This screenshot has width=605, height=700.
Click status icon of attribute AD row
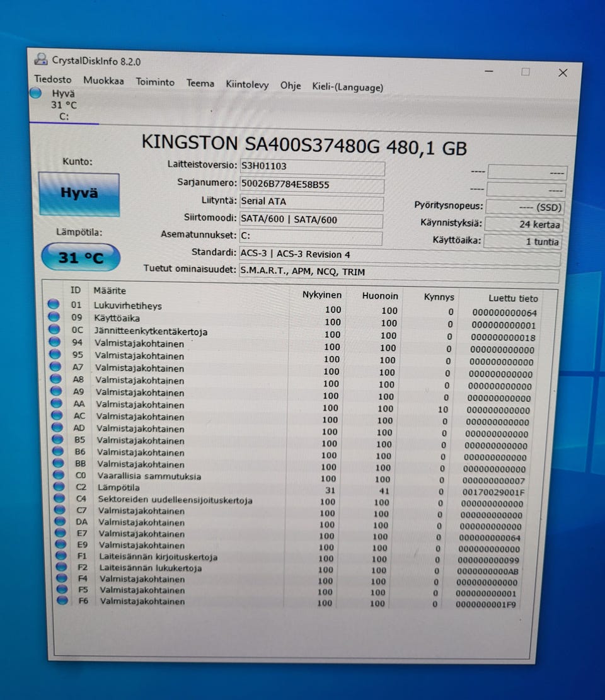point(57,427)
